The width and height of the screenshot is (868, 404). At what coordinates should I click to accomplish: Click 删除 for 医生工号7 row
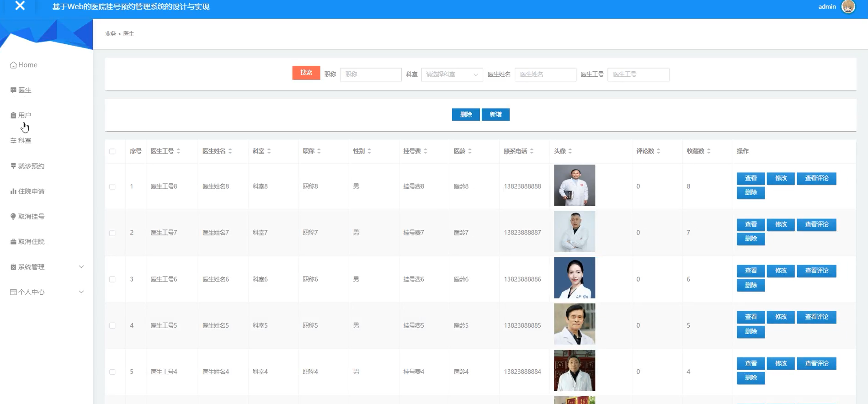(751, 239)
